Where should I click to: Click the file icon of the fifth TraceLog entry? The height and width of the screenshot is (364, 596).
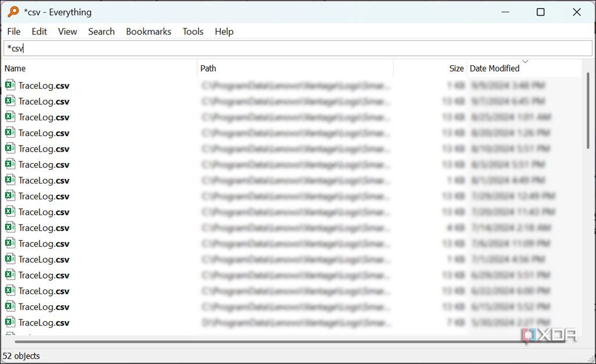tap(9, 148)
